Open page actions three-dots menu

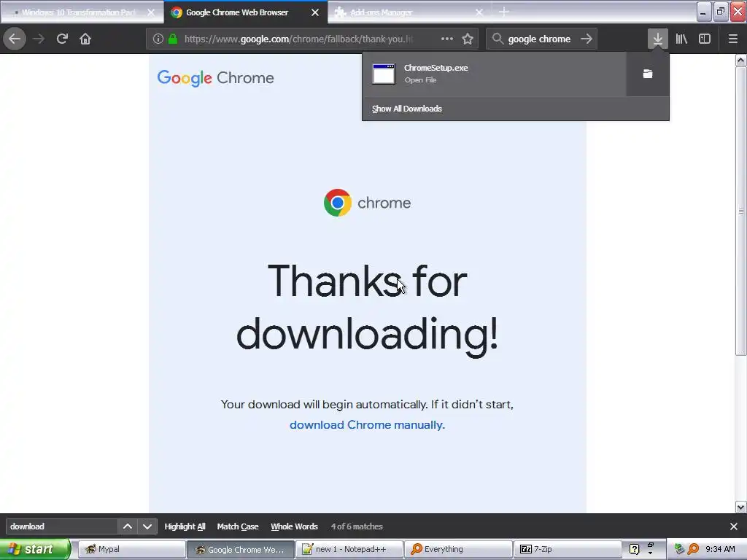tap(447, 39)
